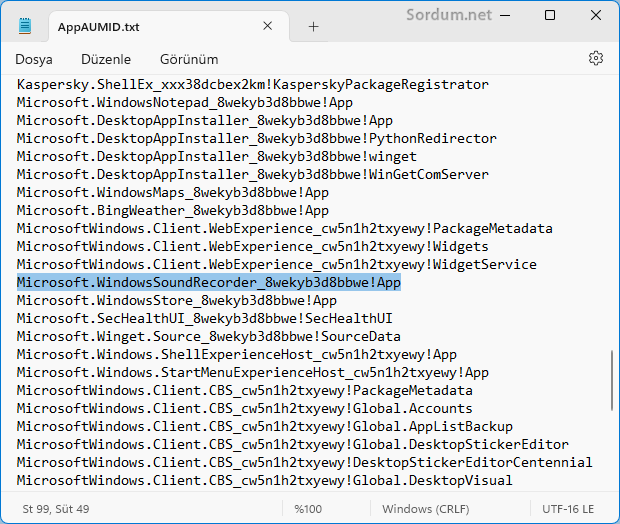Click the WebExperience !Widgets line
The width and height of the screenshot is (620, 524).
253,247
